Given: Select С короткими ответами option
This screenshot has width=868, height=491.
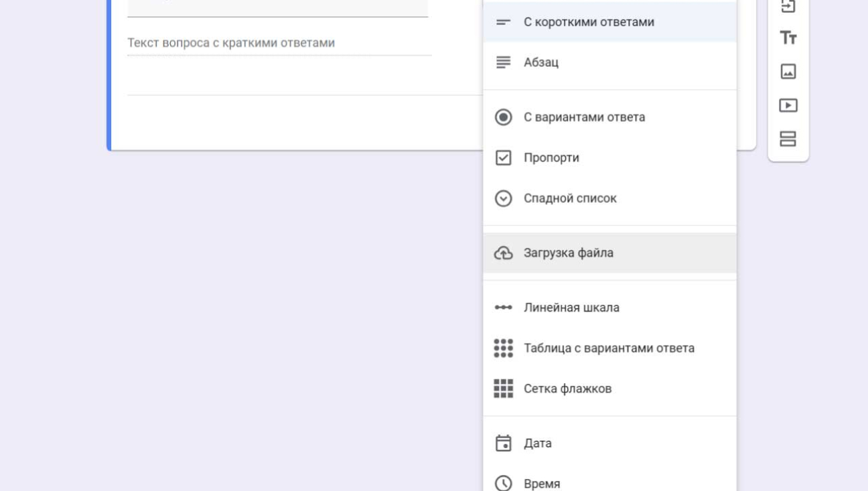Looking at the screenshot, I should click(589, 22).
